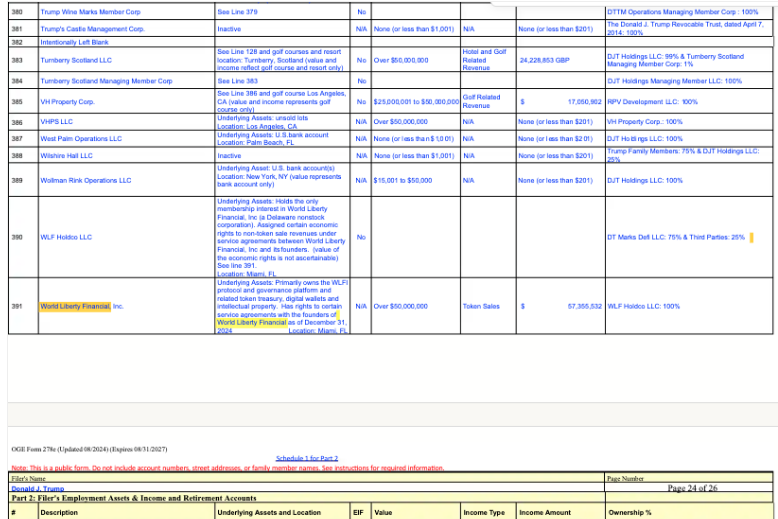Viewport: 778px width, 519px height.
Task: Click the OGE Form 278e footer text
Action: coord(89,449)
